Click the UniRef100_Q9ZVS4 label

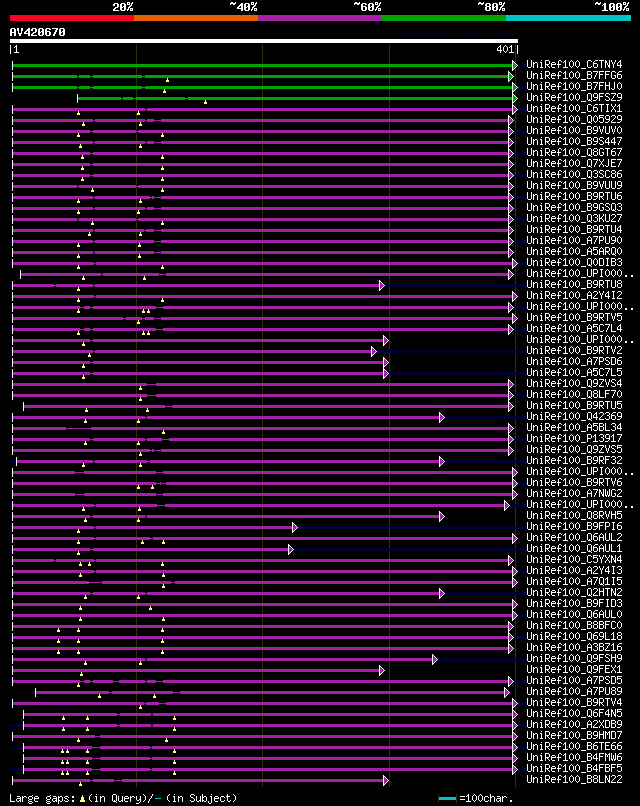click(x=574, y=383)
